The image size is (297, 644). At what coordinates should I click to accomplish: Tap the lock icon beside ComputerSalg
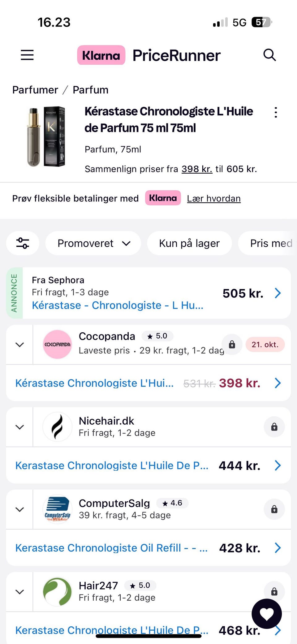point(274,509)
